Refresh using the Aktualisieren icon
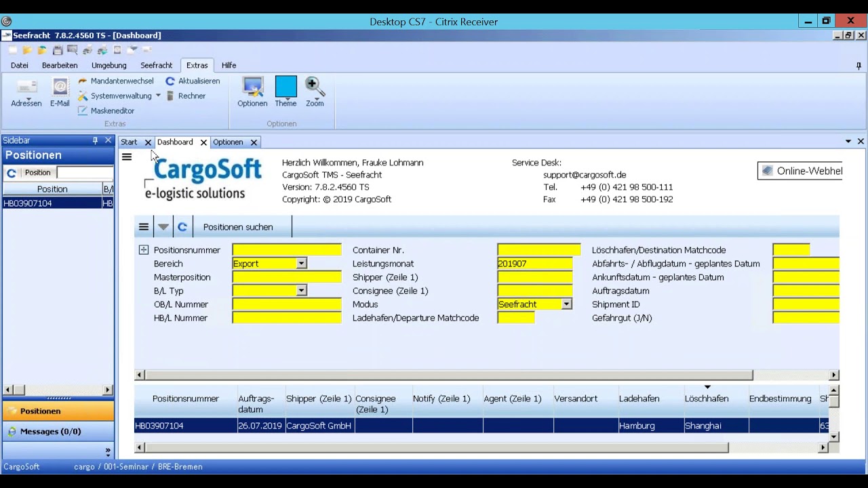This screenshot has height=488, width=868. pos(170,81)
